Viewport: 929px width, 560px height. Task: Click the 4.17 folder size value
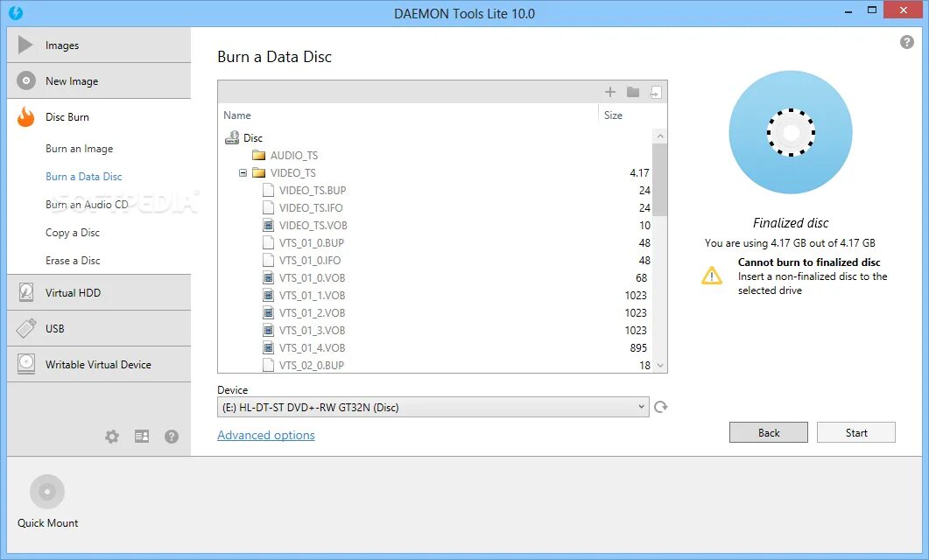[639, 173]
